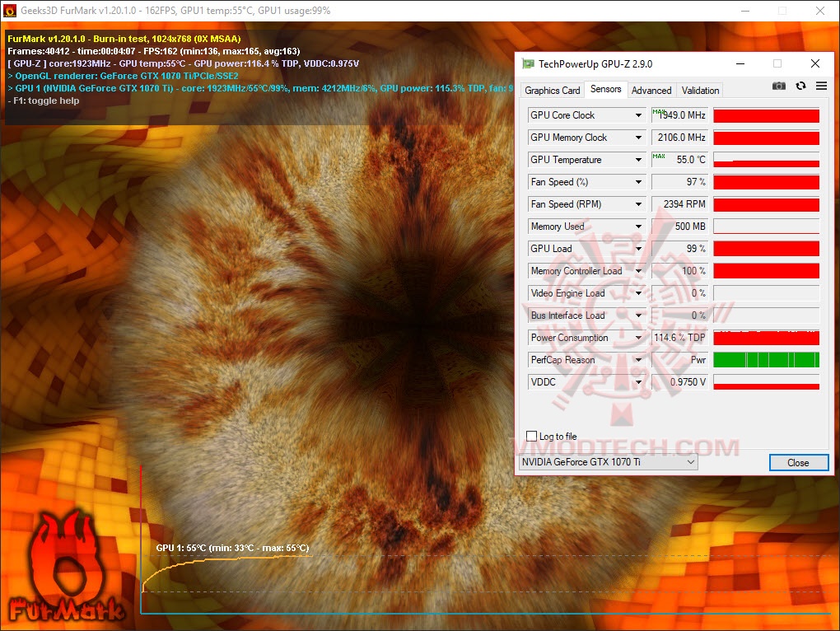
Task: Open the Fan Speed (RPM) sensor dropdown
Action: 638,204
